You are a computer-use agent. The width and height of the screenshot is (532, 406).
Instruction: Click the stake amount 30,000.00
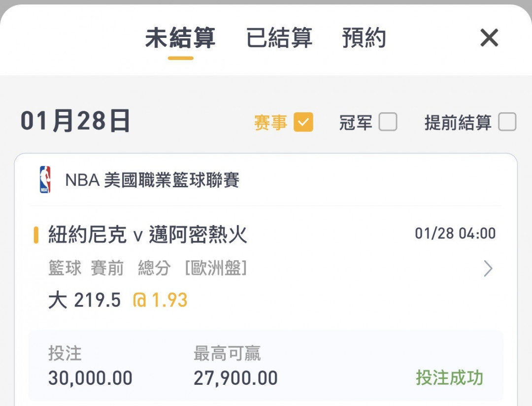point(90,378)
